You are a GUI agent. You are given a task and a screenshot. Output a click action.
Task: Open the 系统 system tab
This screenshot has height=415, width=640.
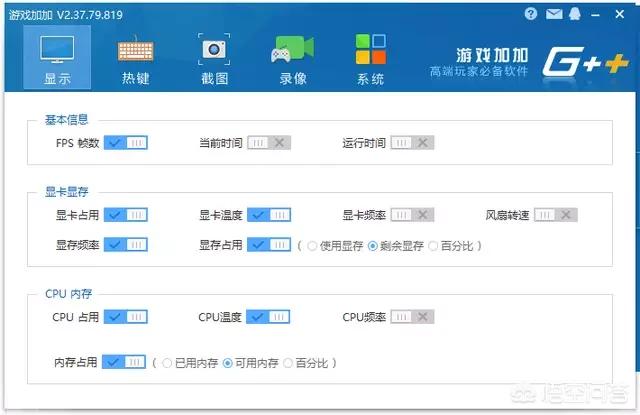tap(371, 60)
